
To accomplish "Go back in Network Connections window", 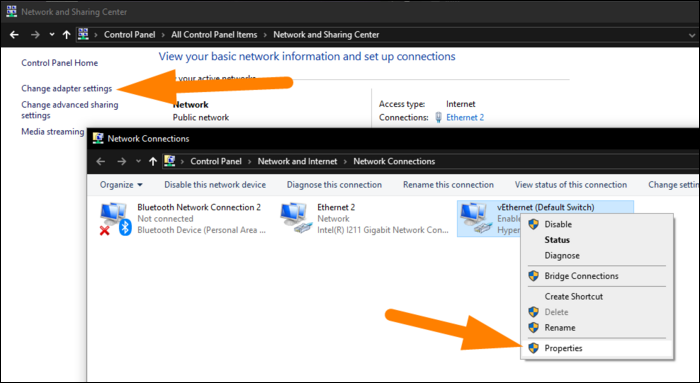I will click(101, 162).
